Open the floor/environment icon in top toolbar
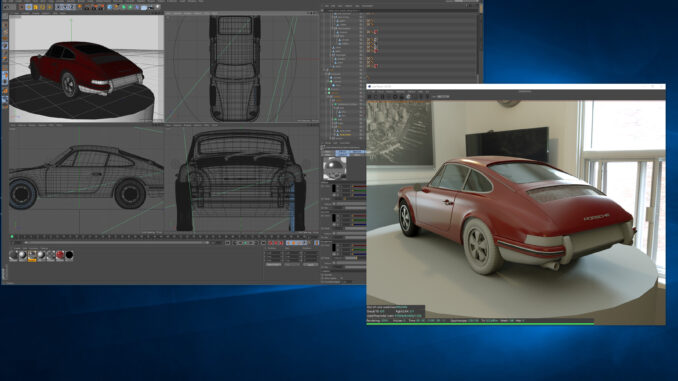Viewport: 678px width, 381px height. (144, 7)
